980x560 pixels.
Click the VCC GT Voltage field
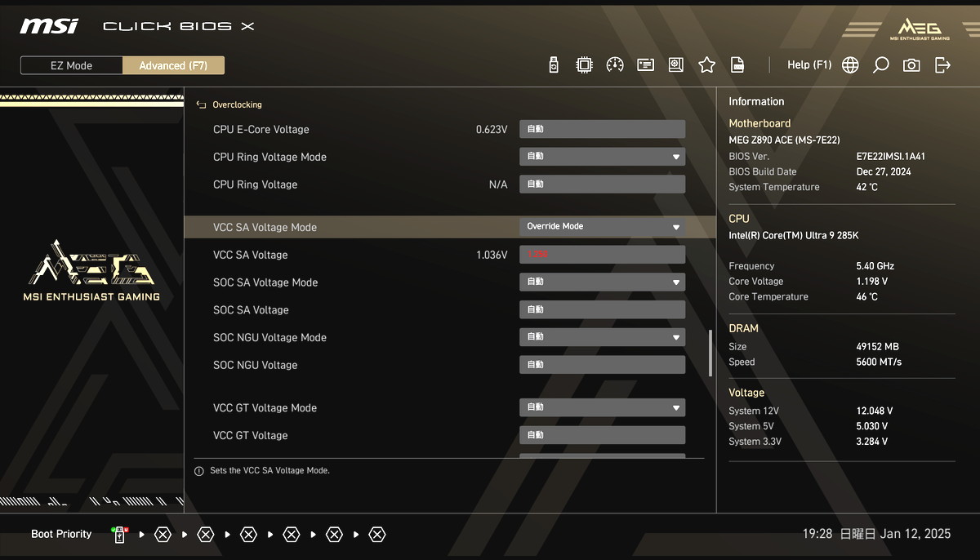603,435
